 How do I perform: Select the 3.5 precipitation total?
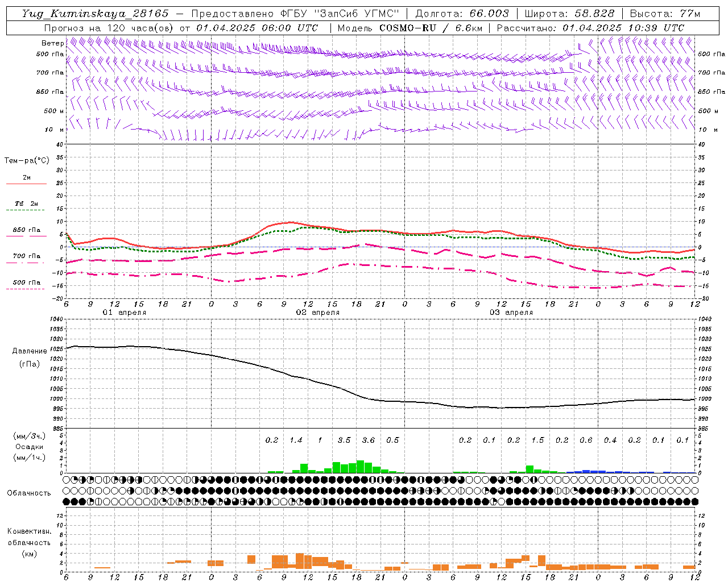click(x=344, y=440)
